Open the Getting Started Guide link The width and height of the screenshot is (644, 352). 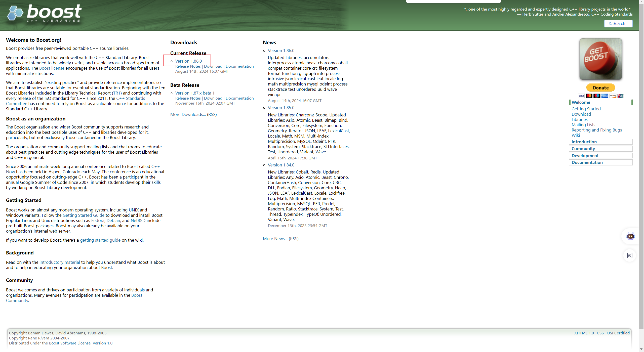click(83, 215)
